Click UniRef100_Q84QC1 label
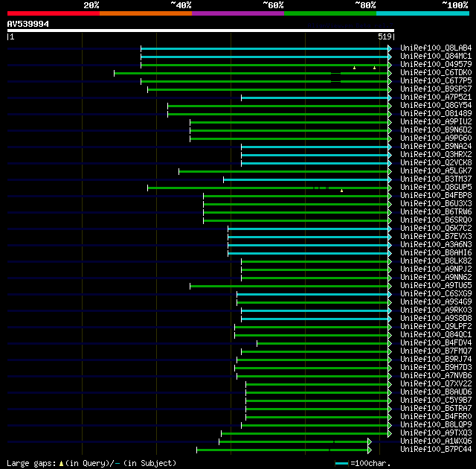The height and width of the screenshot is (469, 476). point(436,335)
